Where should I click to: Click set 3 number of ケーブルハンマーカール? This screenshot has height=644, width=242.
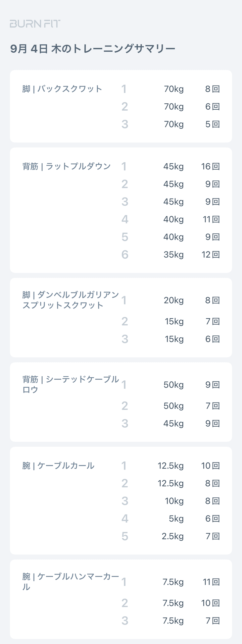click(125, 621)
